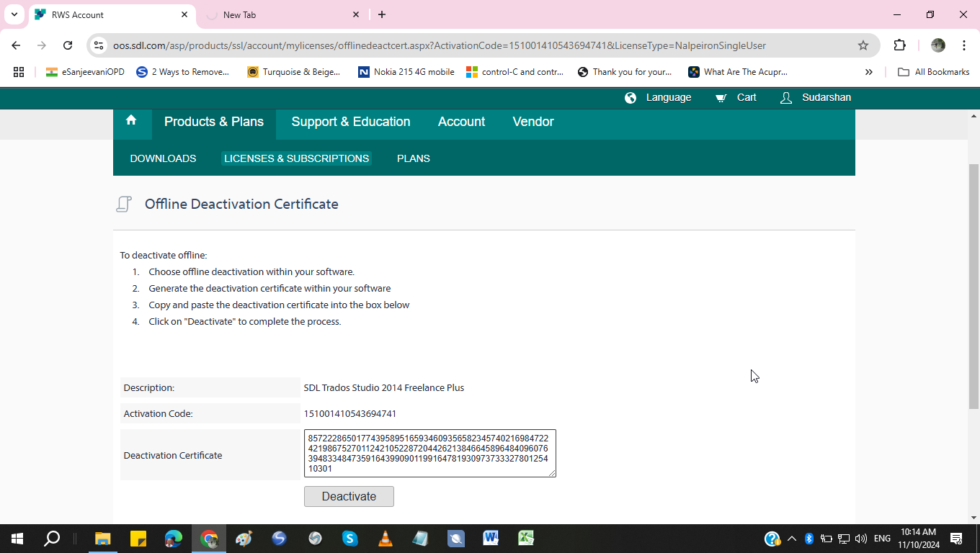Open Windows taskbar search

pos(52,539)
